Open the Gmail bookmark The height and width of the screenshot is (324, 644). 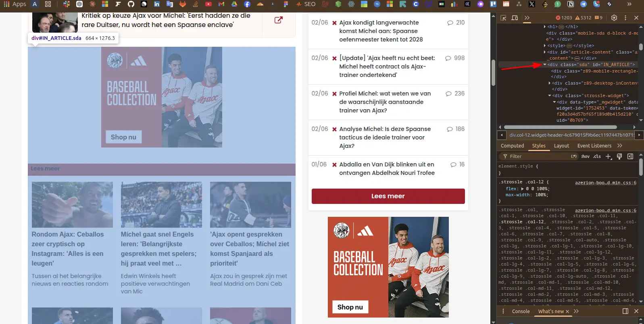tap(221, 4)
